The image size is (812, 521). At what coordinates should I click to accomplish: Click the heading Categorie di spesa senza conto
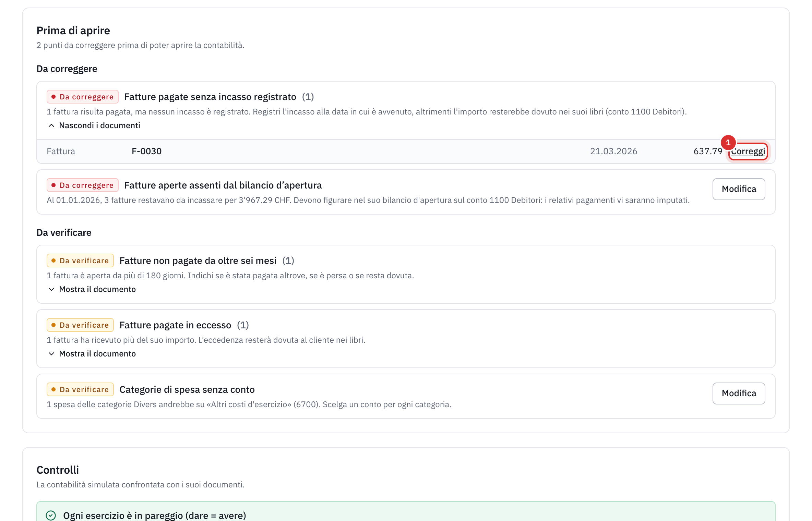187,390
